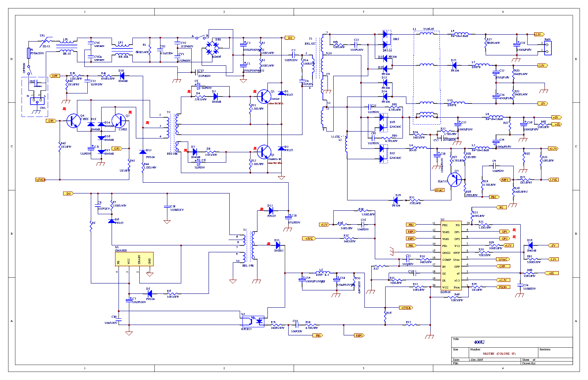Viewport: 588px width, 380px height.
Task: Click the -5V output net label beside L10
Action: [543, 103]
